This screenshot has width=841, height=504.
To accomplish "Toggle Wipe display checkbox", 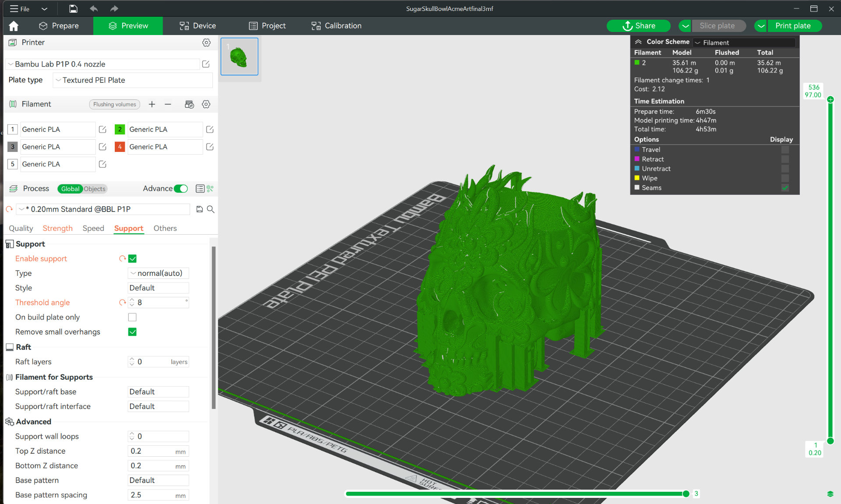I will [x=785, y=178].
